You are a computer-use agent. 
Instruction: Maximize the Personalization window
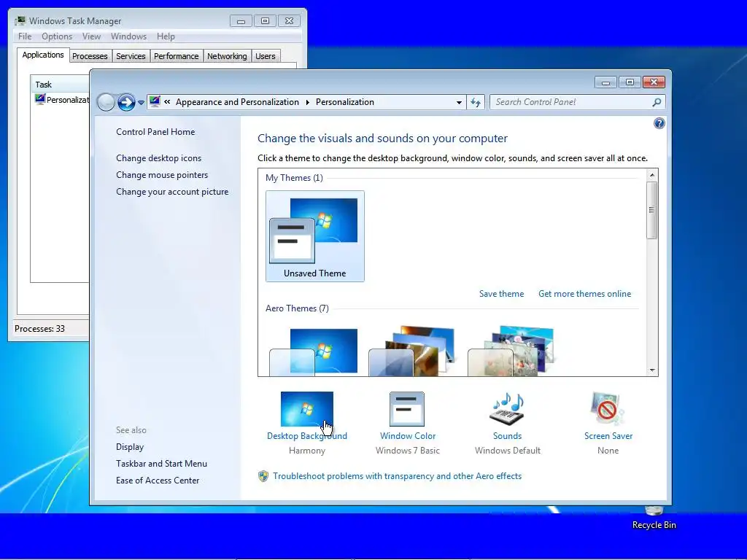pos(630,82)
